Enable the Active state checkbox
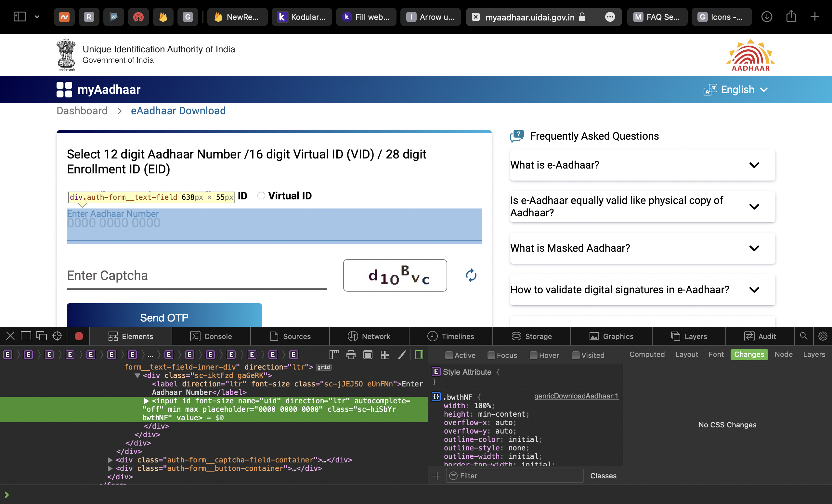Screen dimensions: 832x504 [449, 355]
